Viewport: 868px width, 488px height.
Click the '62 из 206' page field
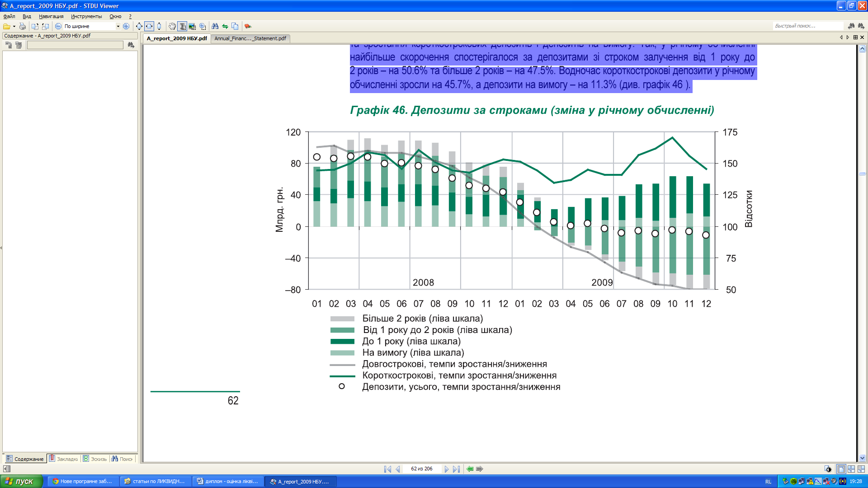421,469
